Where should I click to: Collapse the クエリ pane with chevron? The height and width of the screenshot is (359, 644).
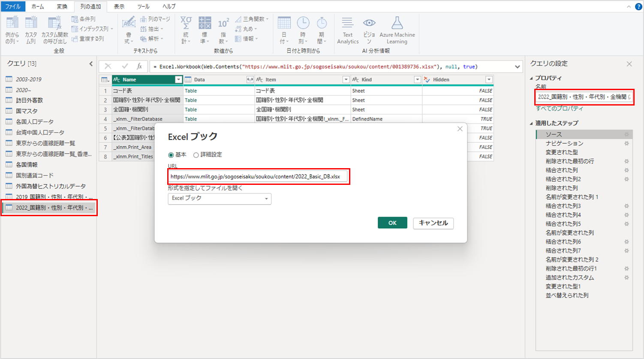pyautogui.click(x=91, y=63)
